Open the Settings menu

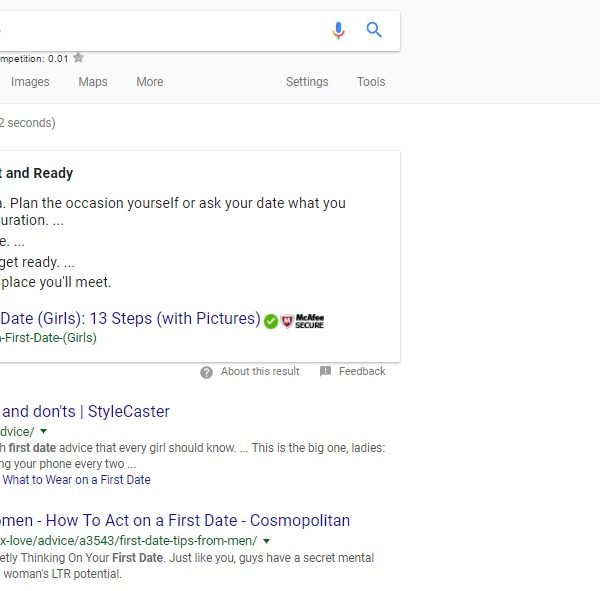point(307,82)
